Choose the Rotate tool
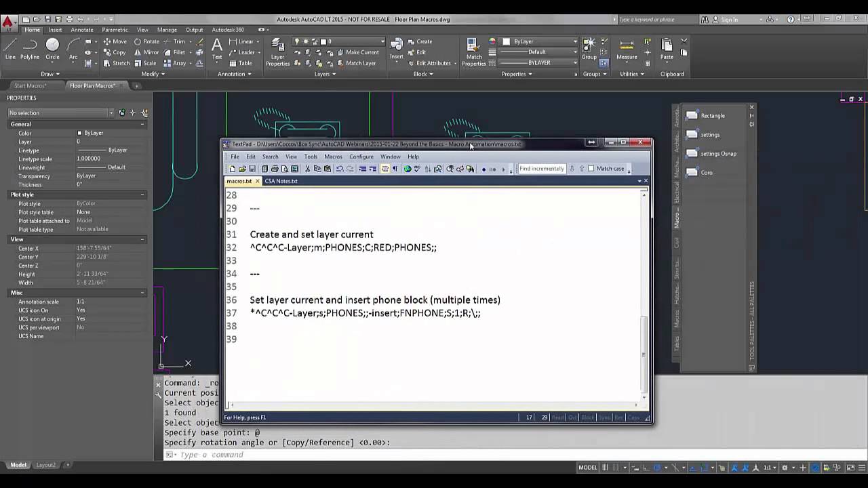Screen dimensions: 868x488 pyautogui.click(x=146, y=41)
